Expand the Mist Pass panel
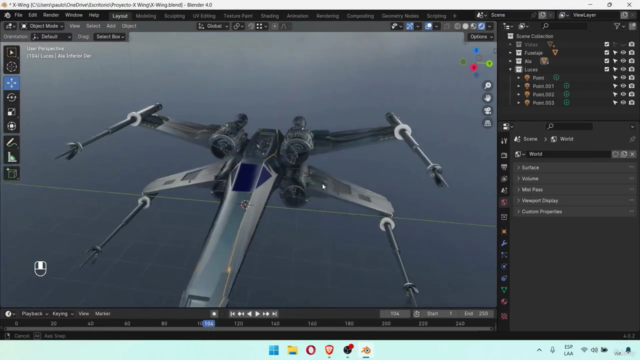Screen dimensions: 640x360 [x=575, y=190]
